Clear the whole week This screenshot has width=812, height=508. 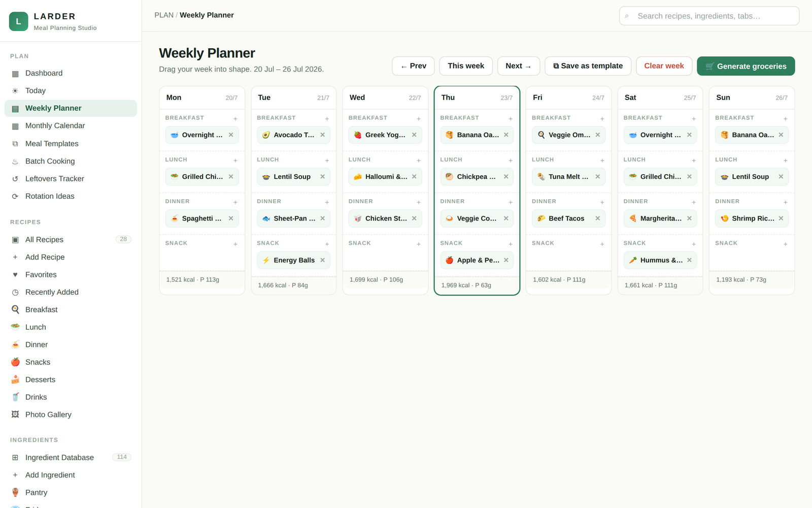click(x=664, y=66)
